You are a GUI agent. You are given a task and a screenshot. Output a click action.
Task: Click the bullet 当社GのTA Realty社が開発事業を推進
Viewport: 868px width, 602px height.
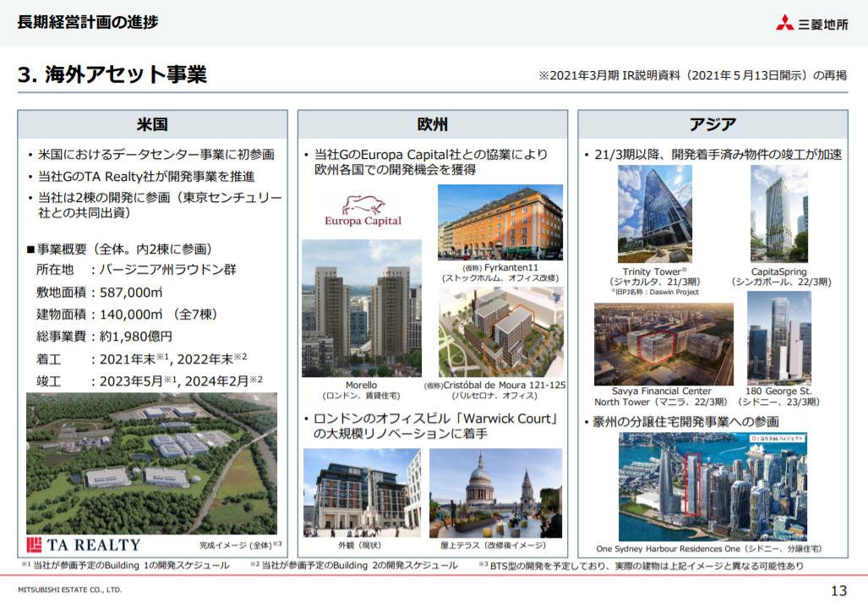click(x=142, y=177)
